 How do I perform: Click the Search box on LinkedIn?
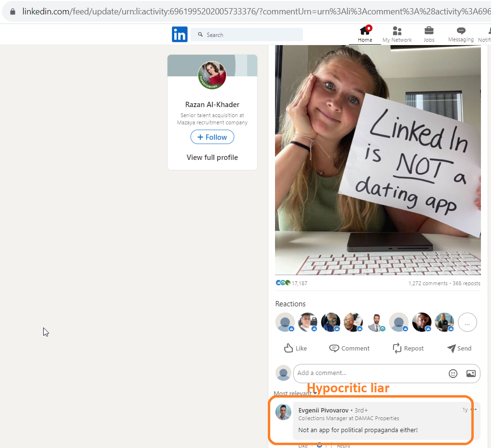point(246,35)
